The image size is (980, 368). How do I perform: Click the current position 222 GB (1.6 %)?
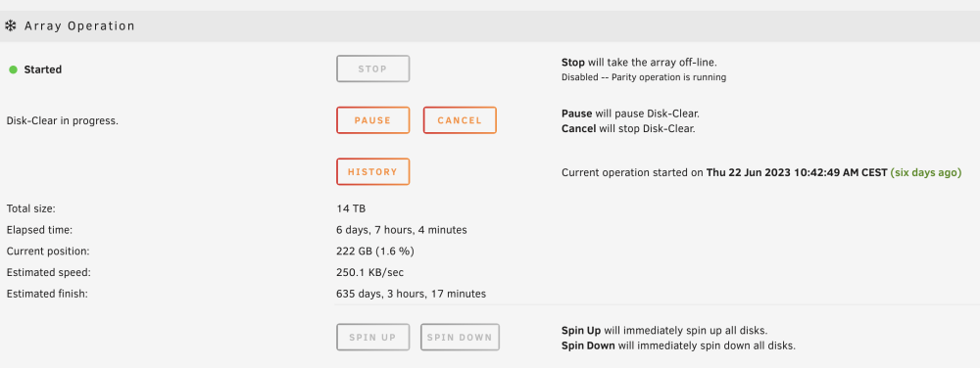pos(375,252)
